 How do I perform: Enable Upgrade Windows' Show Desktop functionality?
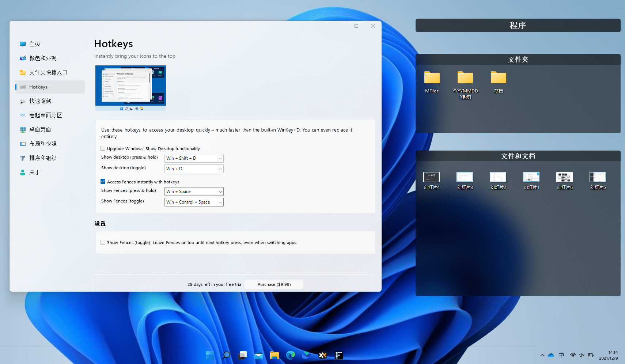point(103,148)
